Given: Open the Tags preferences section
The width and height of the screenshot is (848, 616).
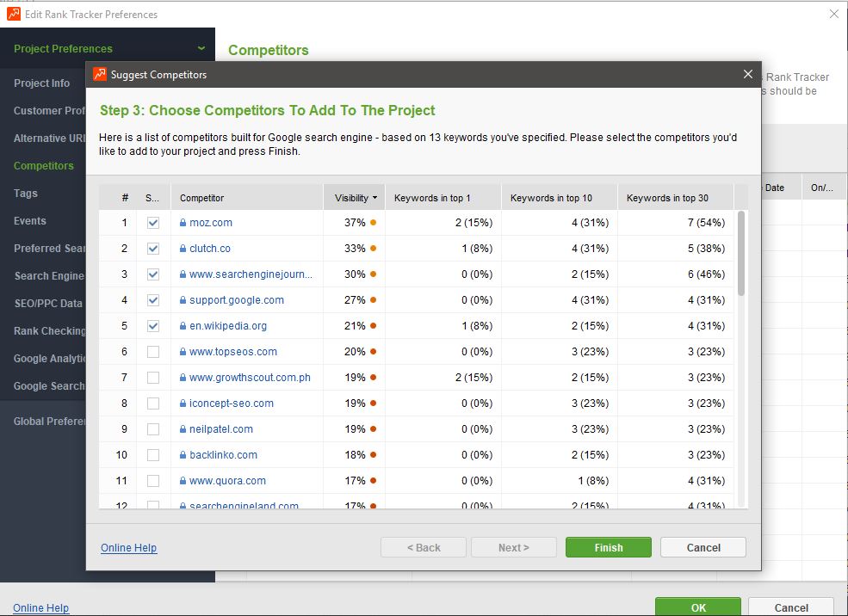Looking at the screenshot, I should [x=26, y=194].
